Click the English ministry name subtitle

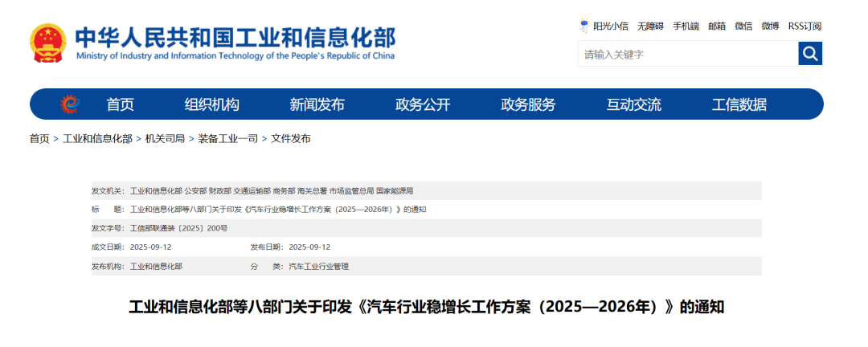tap(235, 56)
